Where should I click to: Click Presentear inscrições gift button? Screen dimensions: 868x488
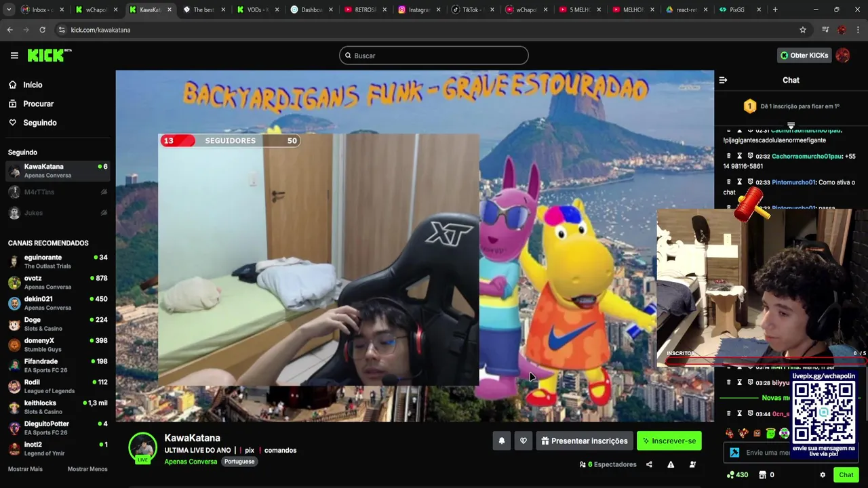click(x=585, y=441)
